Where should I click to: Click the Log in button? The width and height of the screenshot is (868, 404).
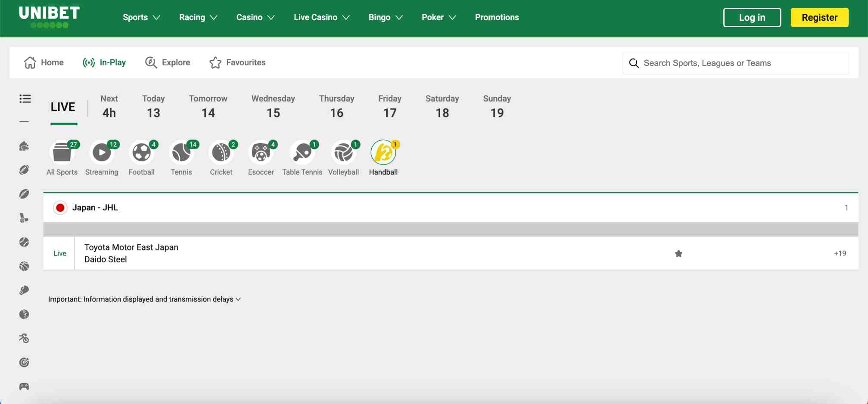(x=752, y=17)
